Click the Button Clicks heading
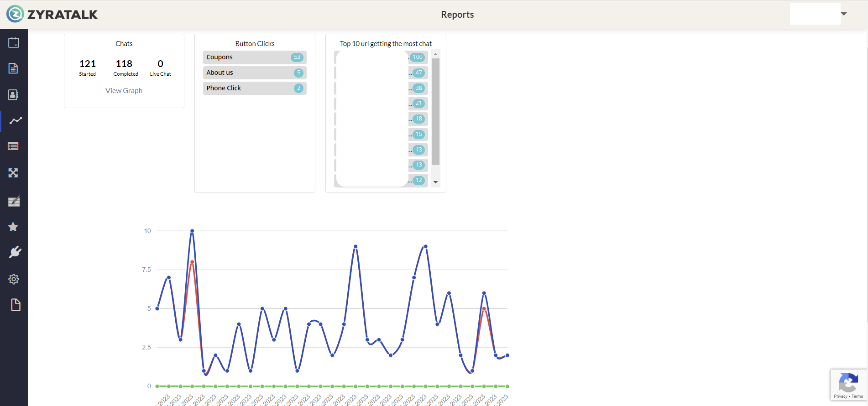Image resolution: width=868 pixels, height=406 pixels. [x=255, y=44]
